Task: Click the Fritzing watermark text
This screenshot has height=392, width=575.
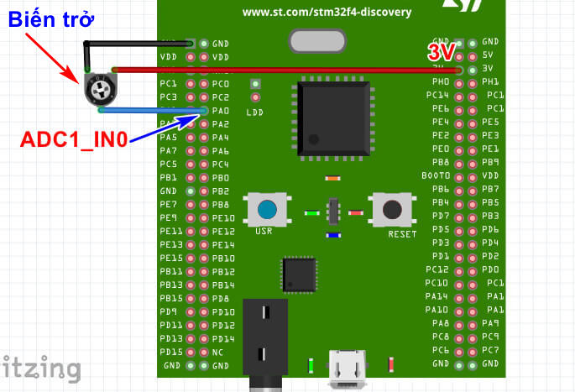Action: (42, 368)
